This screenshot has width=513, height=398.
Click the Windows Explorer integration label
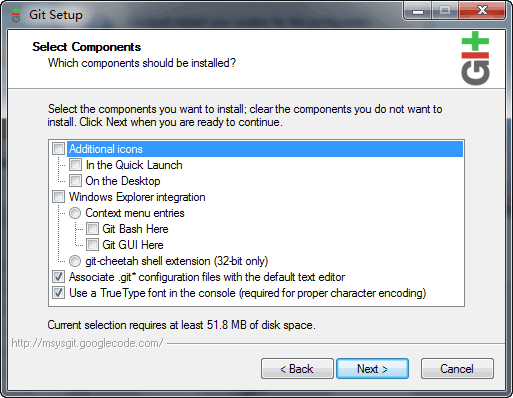click(137, 197)
